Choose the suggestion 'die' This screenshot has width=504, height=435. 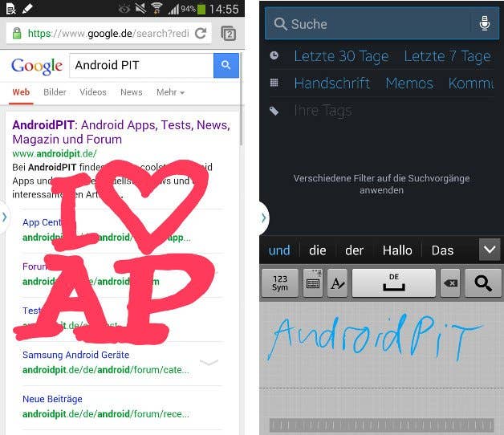318,250
